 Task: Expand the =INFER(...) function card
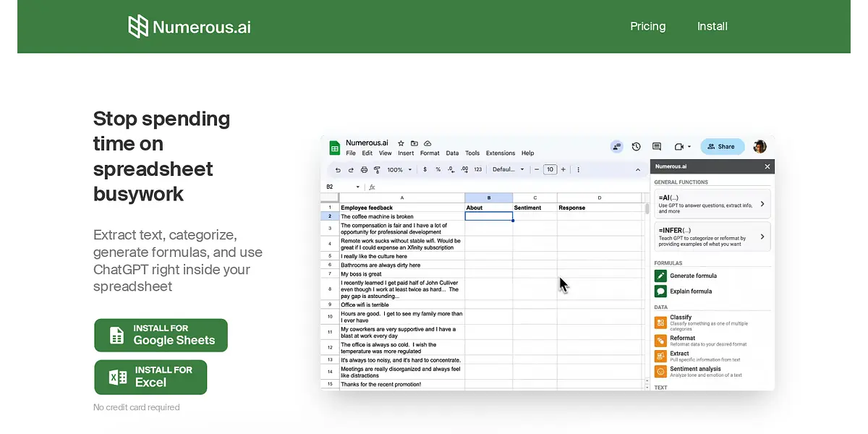[x=712, y=237]
